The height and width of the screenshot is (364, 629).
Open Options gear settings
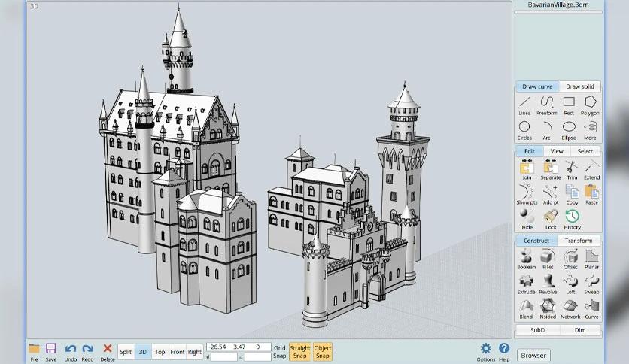(x=486, y=353)
